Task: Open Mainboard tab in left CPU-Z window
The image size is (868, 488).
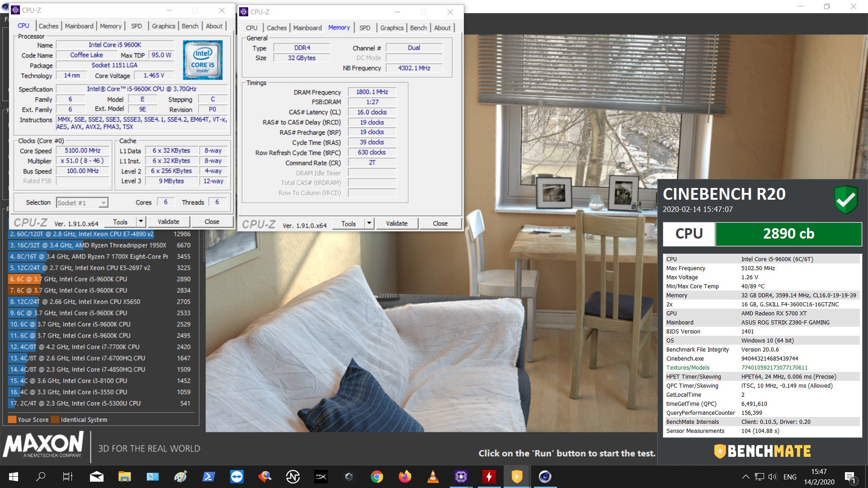Action: tap(79, 26)
